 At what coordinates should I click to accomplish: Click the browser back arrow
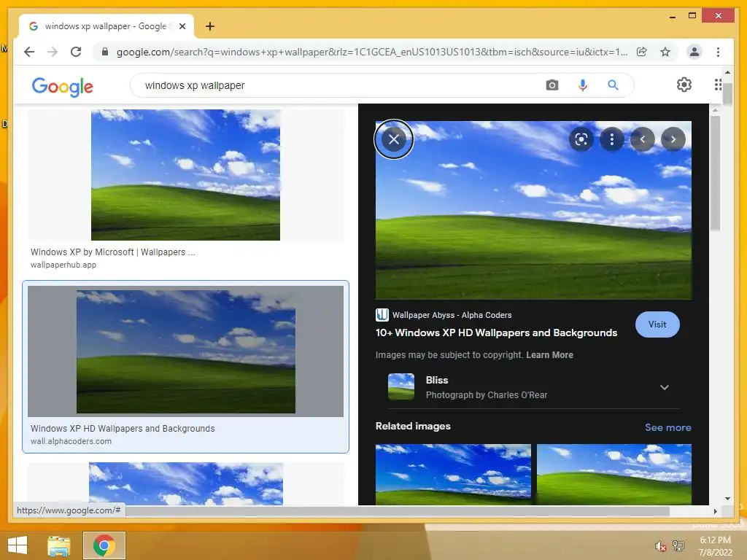point(29,52)
